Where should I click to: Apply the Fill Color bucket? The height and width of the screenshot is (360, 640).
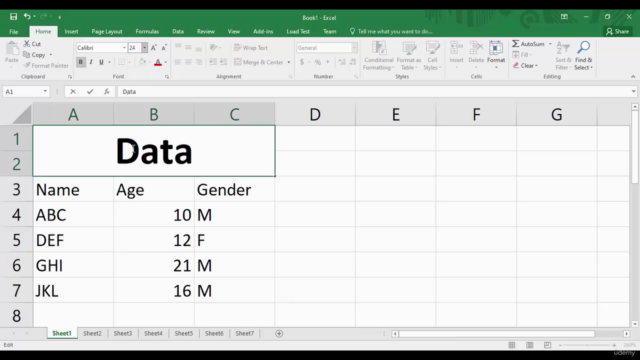[142, 62]
